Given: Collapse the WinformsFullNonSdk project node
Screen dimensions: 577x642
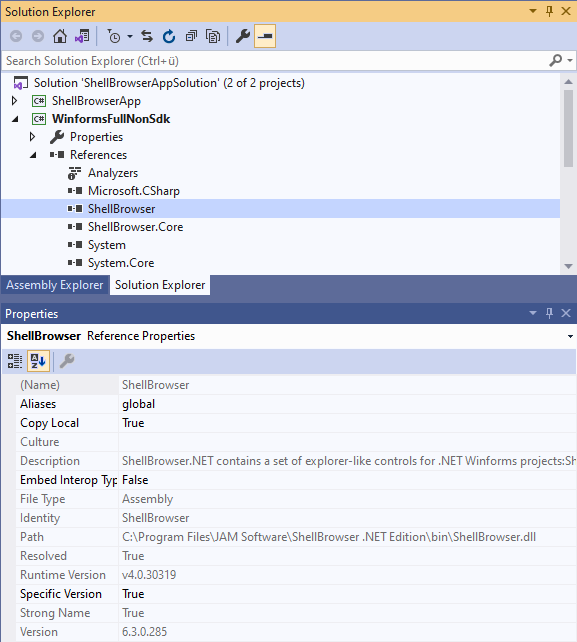Looking at the screenshot, I should (15, 119).
